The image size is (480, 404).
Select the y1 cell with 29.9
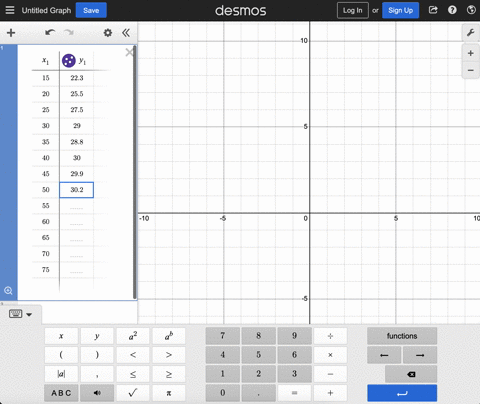[77, 174]
